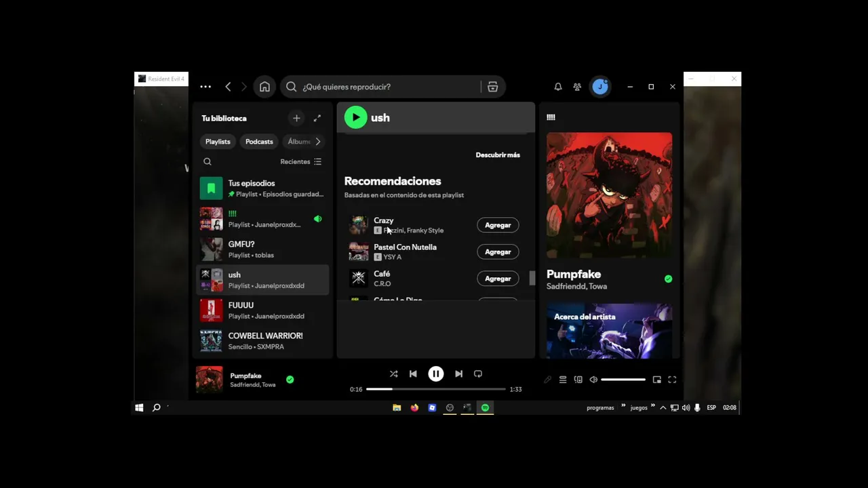Add Crazy to the playlist with Agregar
The width and height of the screenshot is (868, 488).
(498, 225)
